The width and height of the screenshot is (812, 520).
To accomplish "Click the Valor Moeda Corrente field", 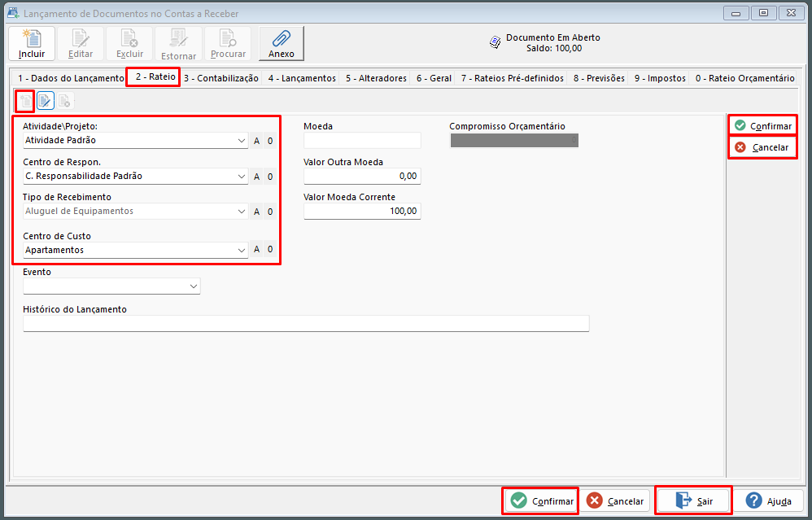I will [x=362, y=212].
